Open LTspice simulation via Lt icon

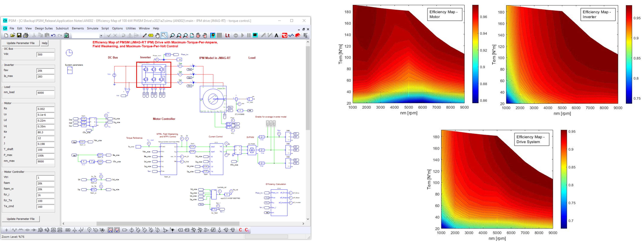pos(228,35)
